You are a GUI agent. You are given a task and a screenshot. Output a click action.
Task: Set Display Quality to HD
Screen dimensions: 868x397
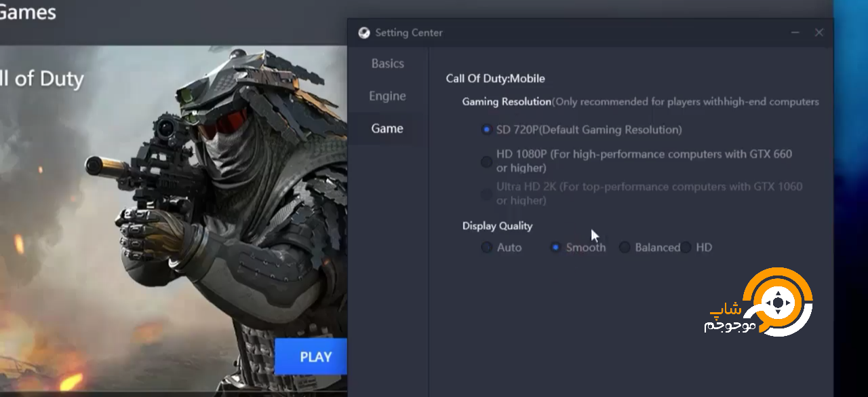(686, 248)
